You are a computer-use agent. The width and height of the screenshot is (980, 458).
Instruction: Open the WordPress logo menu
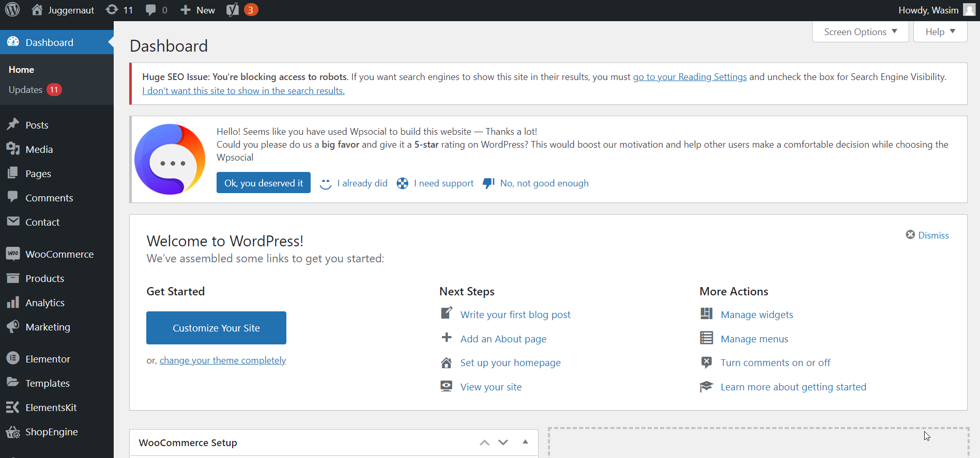12,10
